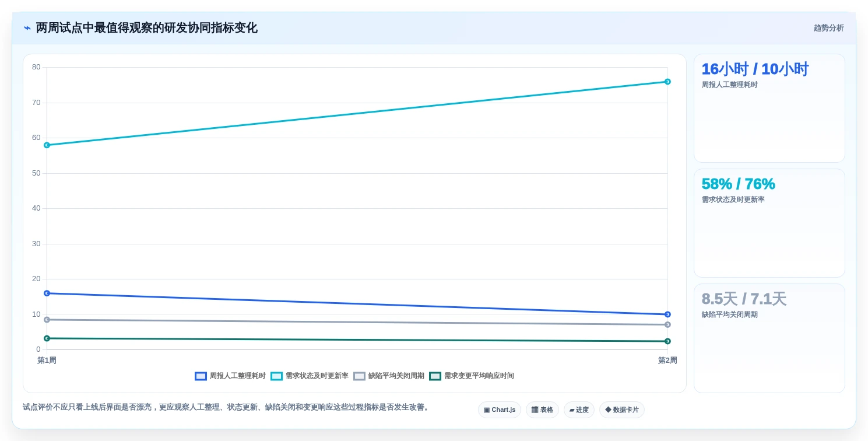Click the week 2 point on blue line

click(x=667, y=314)
